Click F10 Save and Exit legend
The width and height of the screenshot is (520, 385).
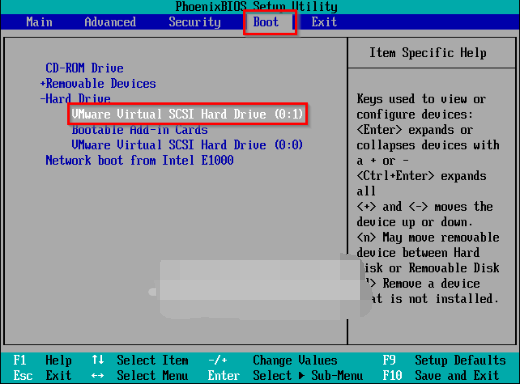click(441, 376)
